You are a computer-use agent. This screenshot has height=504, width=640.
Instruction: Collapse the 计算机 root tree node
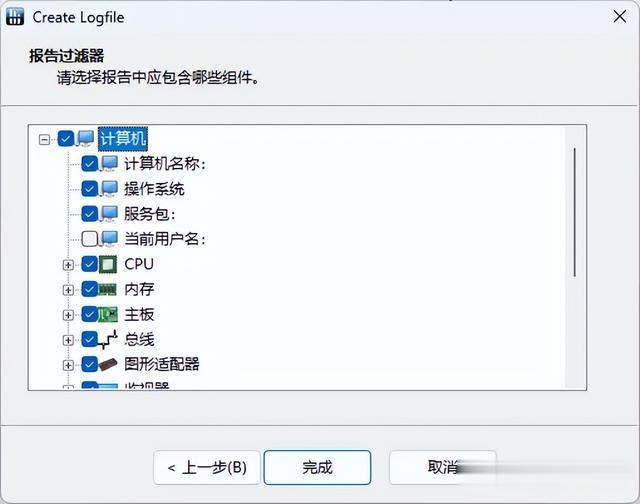pos(44,140)
